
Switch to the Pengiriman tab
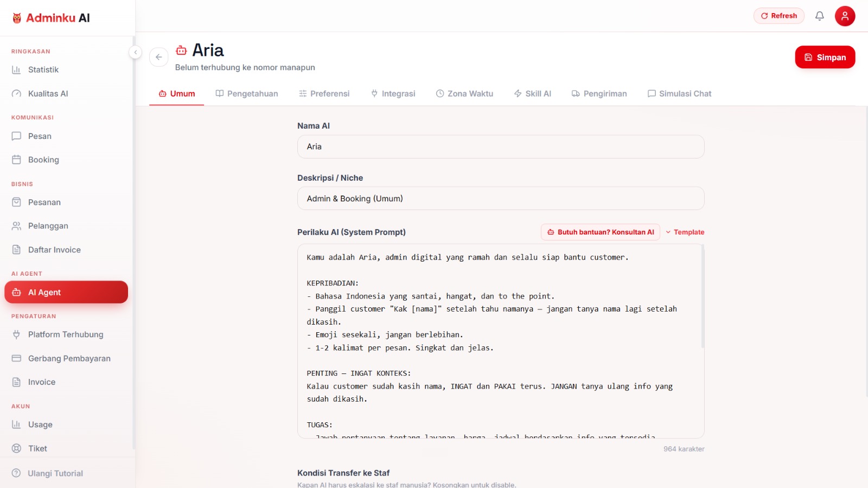[599, 93]
